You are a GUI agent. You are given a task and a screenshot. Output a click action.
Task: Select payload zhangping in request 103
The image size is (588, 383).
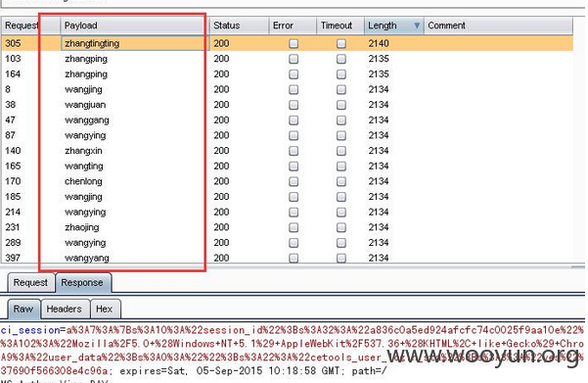coord(86,59)
